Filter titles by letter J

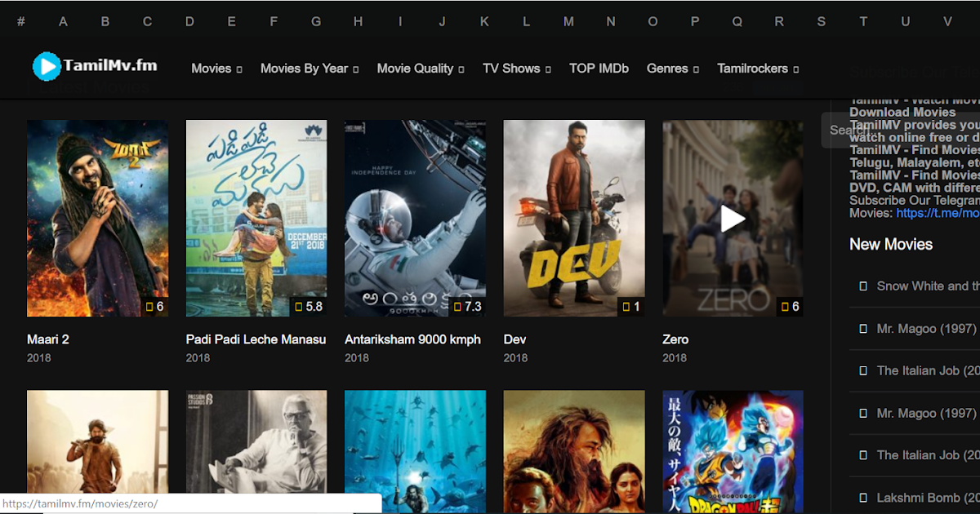(442, 21)
